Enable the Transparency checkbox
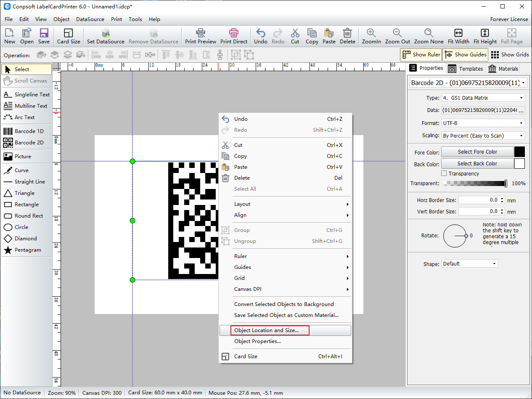532x399 pixels. (x=444, y=173)
